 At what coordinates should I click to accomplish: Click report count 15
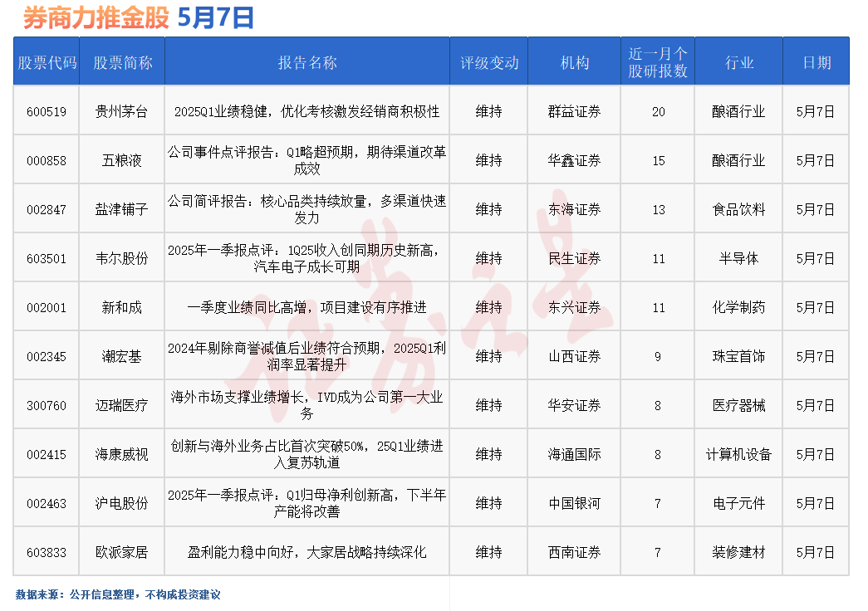(658, 161)
